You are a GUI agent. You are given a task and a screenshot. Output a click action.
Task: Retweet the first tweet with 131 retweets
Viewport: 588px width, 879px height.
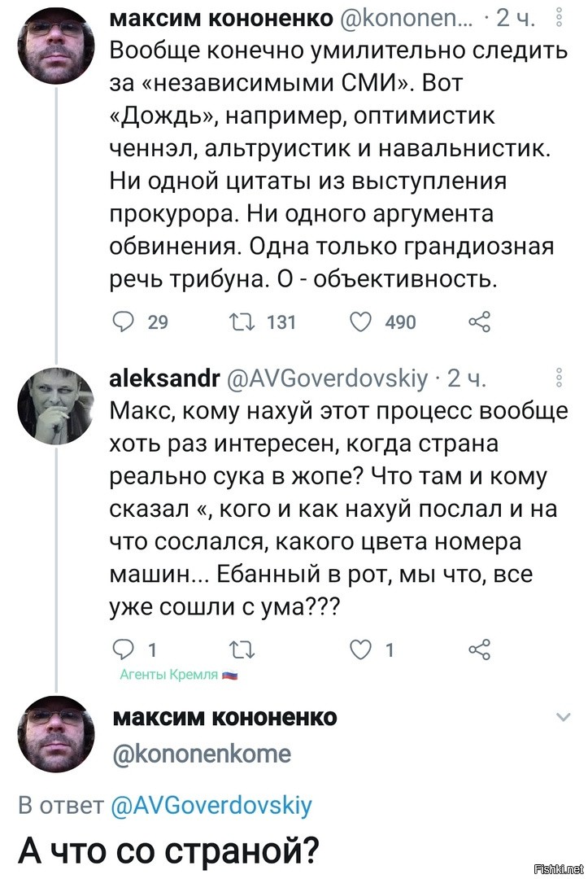(242, 321)
